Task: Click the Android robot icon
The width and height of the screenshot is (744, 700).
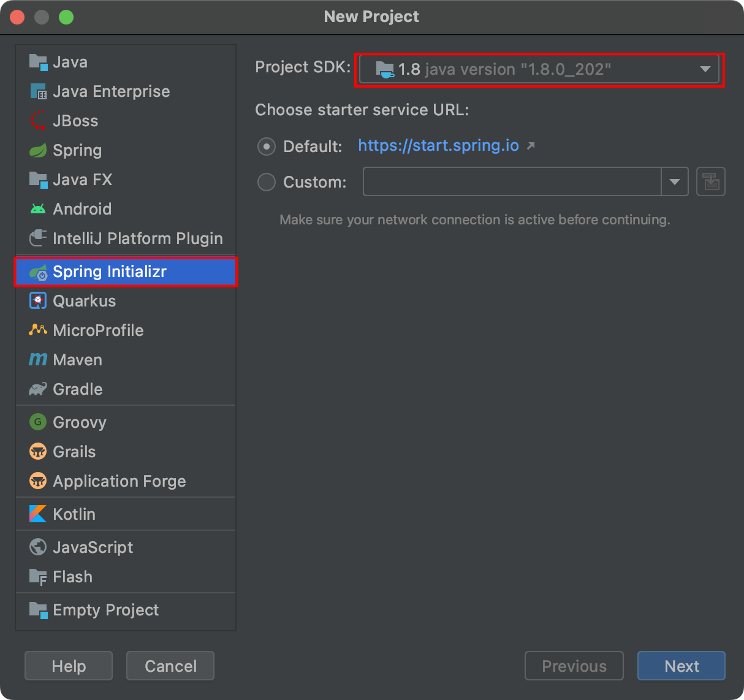Action: 38,209
